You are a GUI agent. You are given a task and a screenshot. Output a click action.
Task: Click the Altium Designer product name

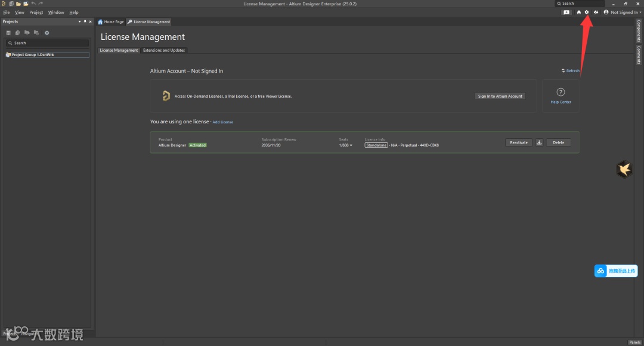172,145
